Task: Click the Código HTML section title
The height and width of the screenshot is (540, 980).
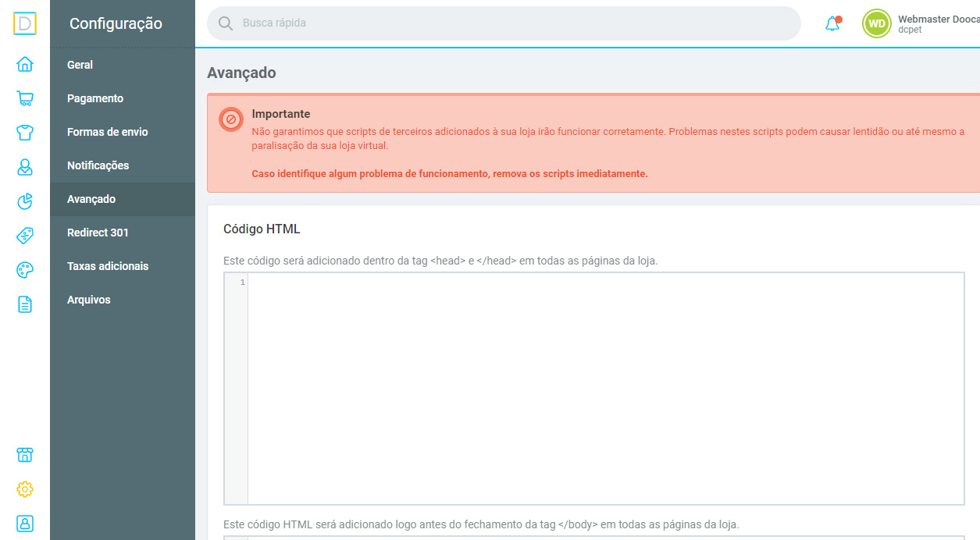Action: pyautogui.click(x=262, y=229)
